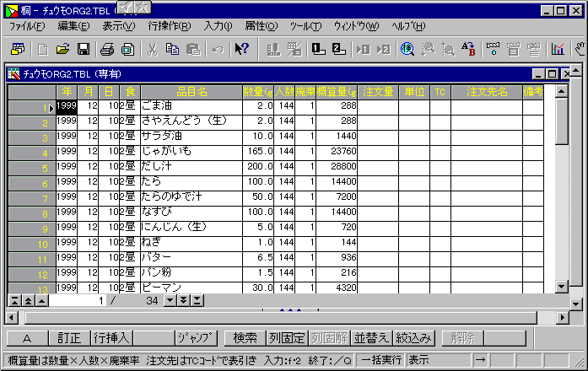Open the 行操作(R) menu
This screenshot has width=588, height=371.
point(169,26)
